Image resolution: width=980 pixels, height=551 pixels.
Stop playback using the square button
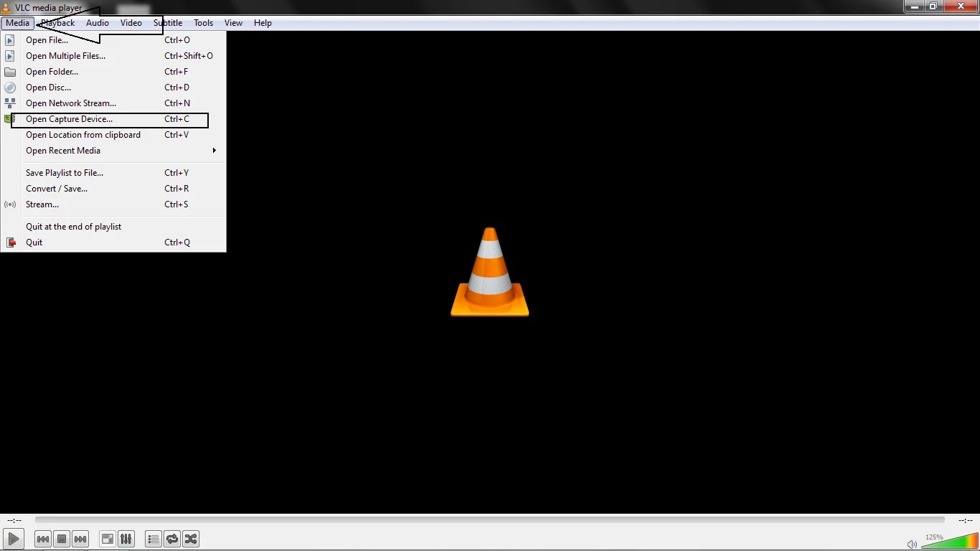point(62,539)
